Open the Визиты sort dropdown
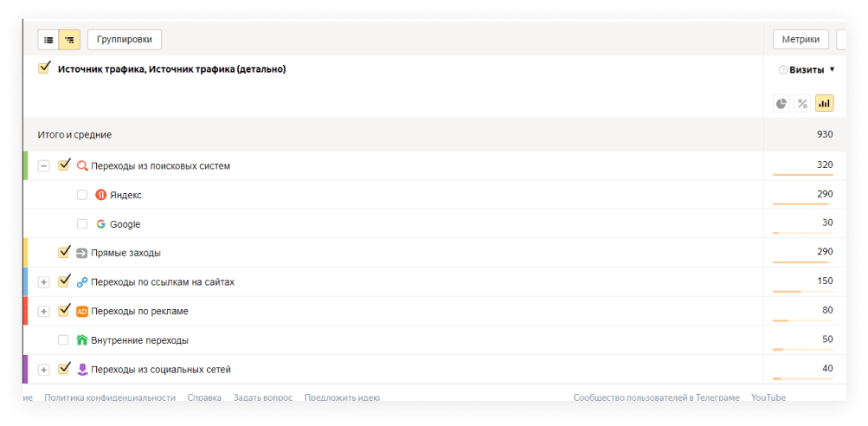 [832, 69]
